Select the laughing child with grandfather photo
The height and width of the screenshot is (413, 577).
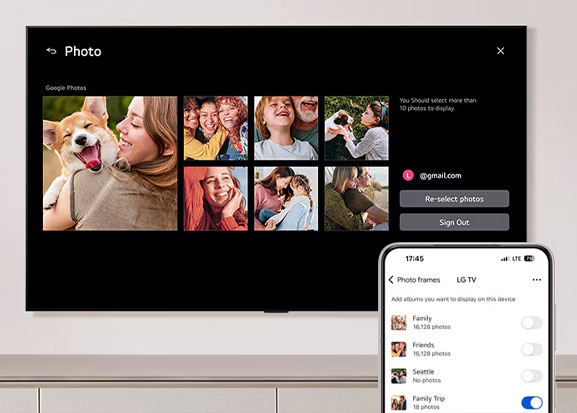click(286, 128)
